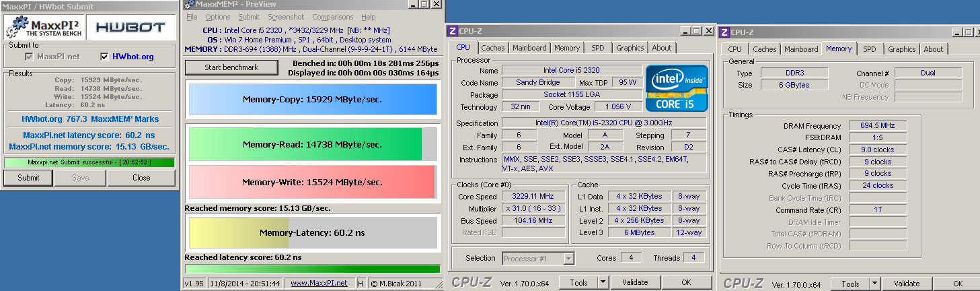Click the Bus Speed 104.16 MHz value
980x291 pixels.
click(534, 220)
